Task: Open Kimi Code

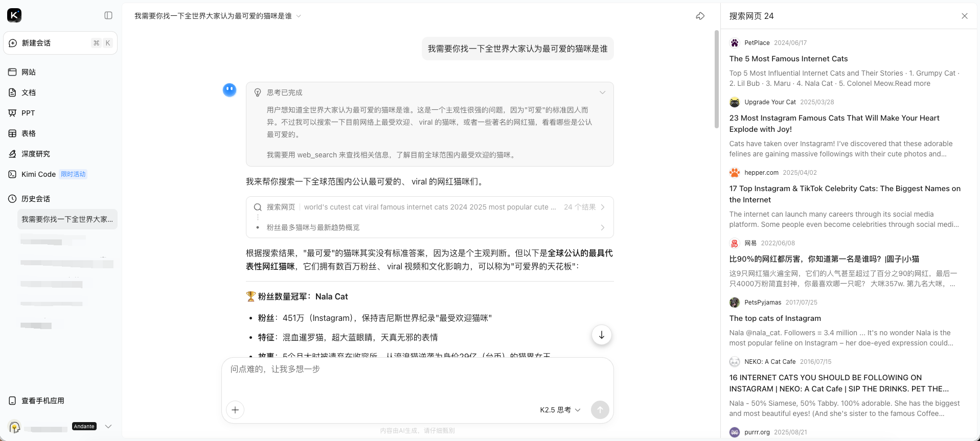Action: tap(60, 174)
